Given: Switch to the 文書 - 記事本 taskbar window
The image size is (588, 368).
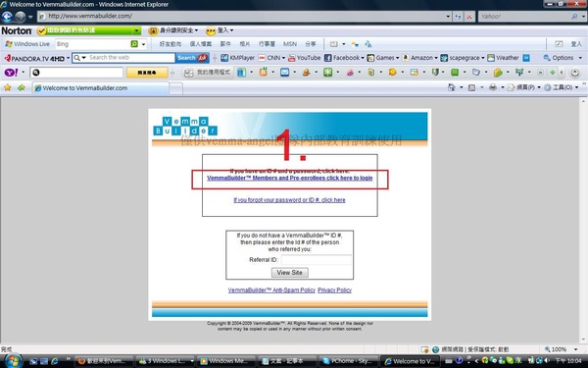Looking at the screenshot, I should (287, 361).
